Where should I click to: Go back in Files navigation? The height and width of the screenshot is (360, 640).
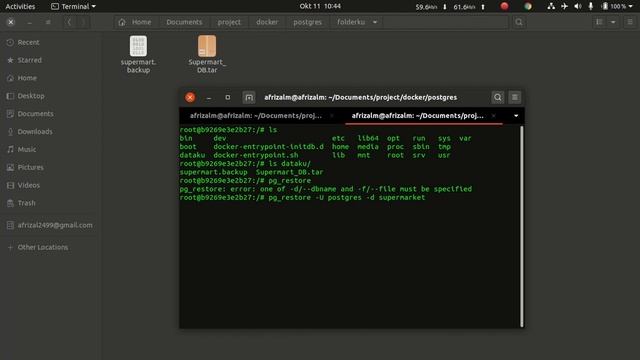[69, 22]
